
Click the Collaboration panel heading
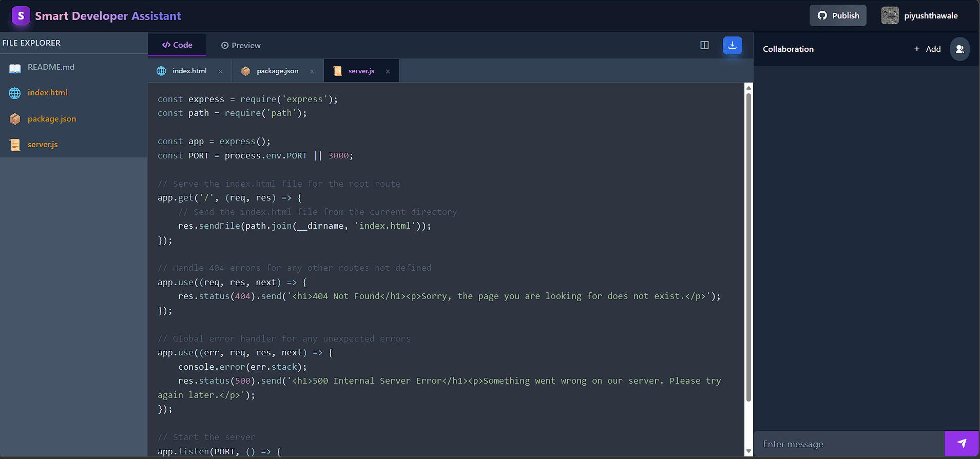point(788,49)
